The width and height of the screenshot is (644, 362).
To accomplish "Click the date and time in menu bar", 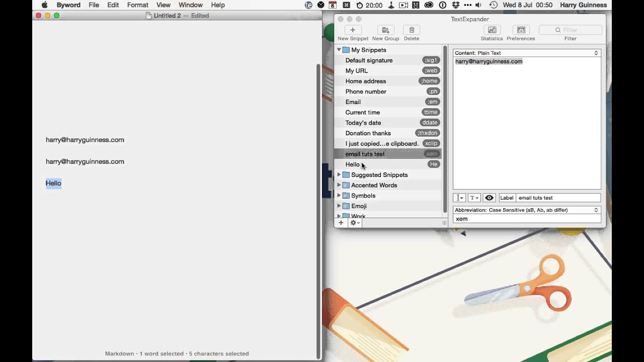I will tap(527, 5).
